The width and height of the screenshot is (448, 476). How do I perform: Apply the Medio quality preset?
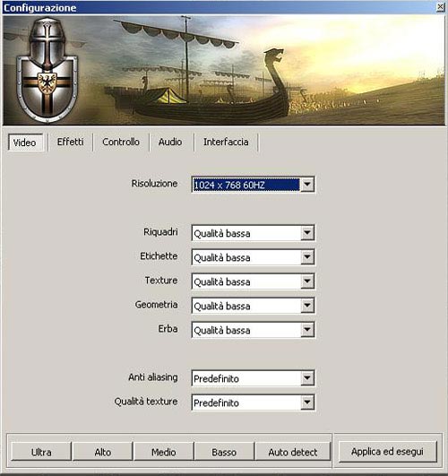pyautogui.click(x=164, y=452)
